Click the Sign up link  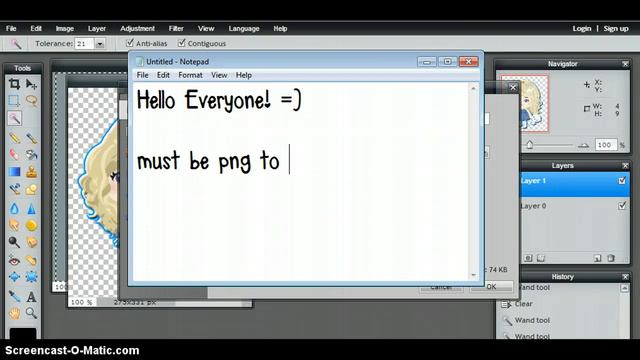(x=616, y=29)
